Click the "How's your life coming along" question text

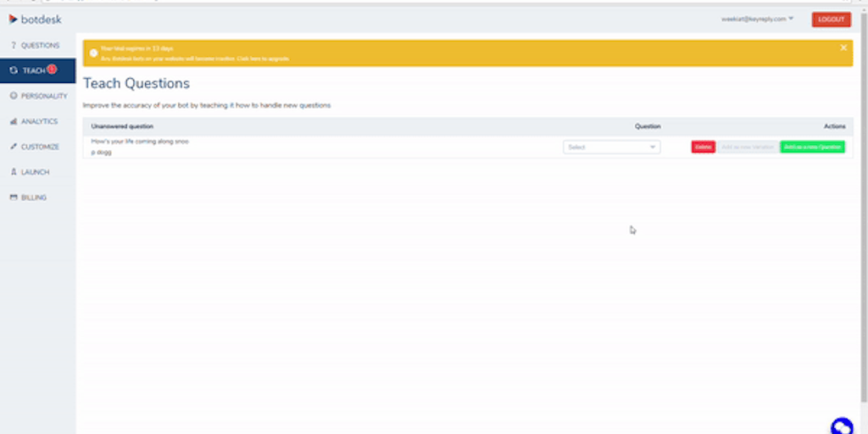click(x=140, y=147)
